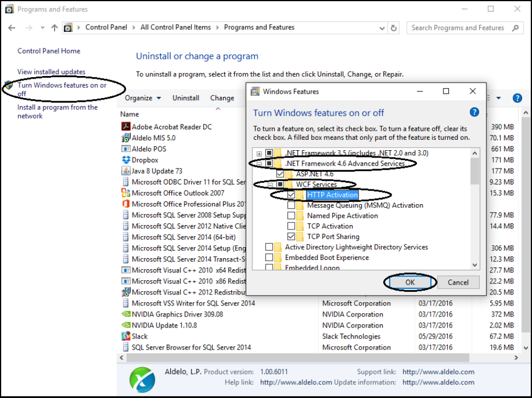The height and width of the screenshot is (398, 532).
Task: Uncheck the TCP Port Sharing checkbox
Action: pyautogui.click(x=291, y=236)
